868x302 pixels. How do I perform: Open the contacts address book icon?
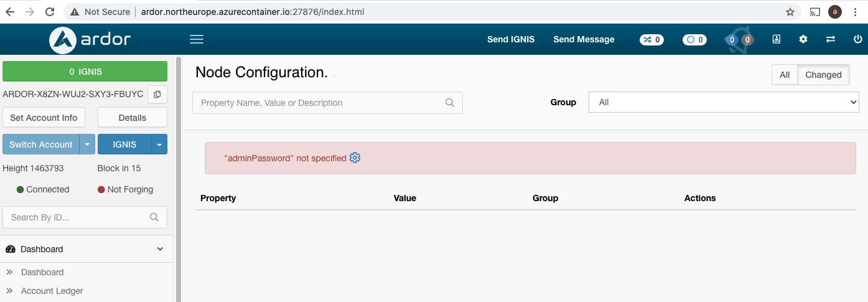777,39
